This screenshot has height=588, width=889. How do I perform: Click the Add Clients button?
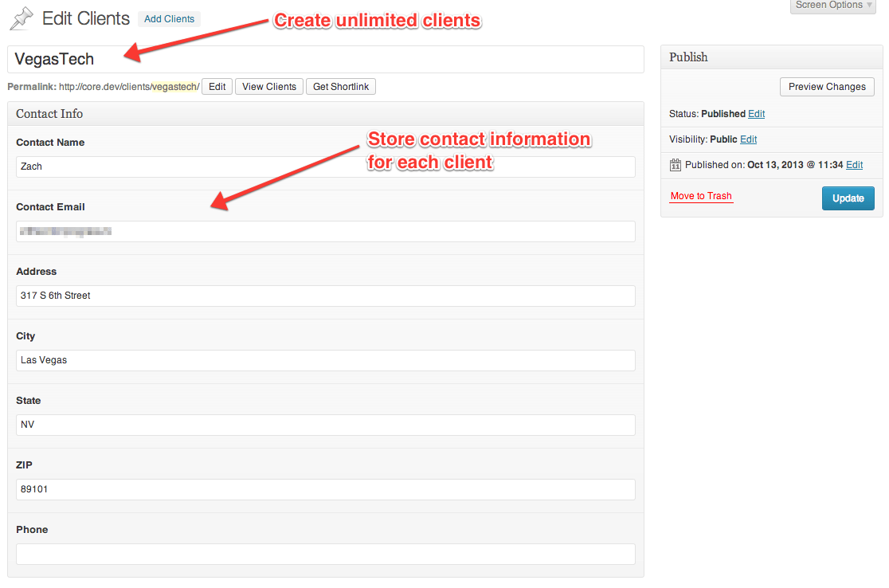(x=169, y=19)
